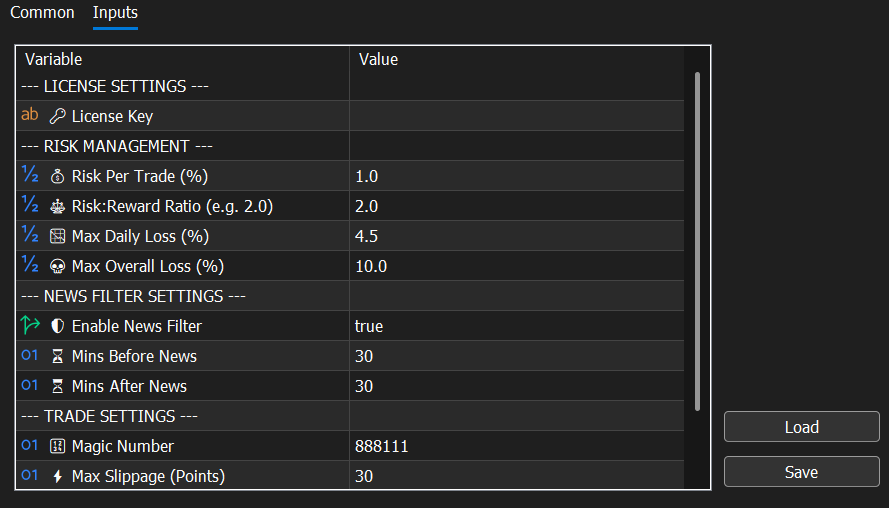Viewport: 889px width, 508px height.
Task: Click the double type icon for Risk Per Trade
Action: pos(29,175)
